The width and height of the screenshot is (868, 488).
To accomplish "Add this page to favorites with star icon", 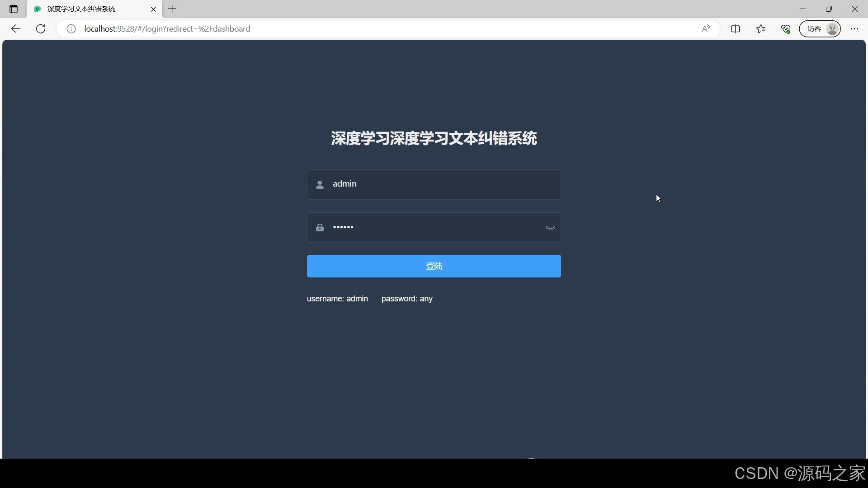I will coord(761,28).
